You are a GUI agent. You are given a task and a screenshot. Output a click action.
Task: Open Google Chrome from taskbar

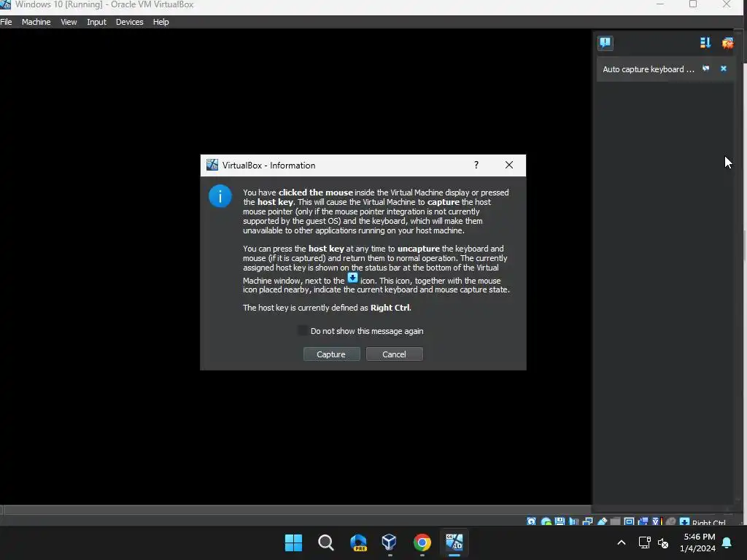click(422, 542)
